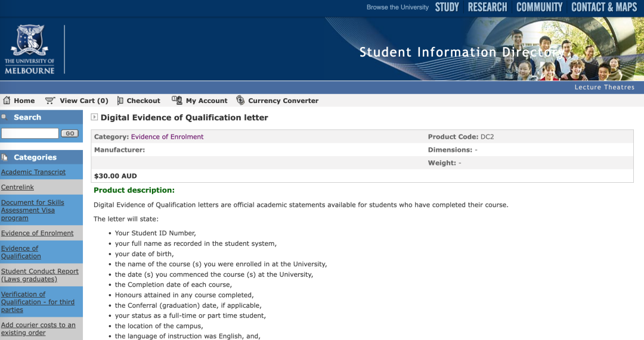Click the Categories header icon
Screen dimensions: 644x340
5,157
